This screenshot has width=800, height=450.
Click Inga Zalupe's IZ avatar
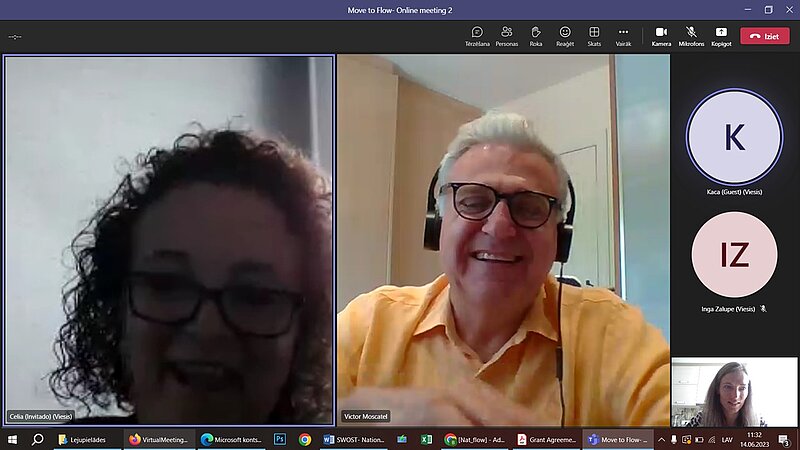pyautogui.click(x=734, y=255)
